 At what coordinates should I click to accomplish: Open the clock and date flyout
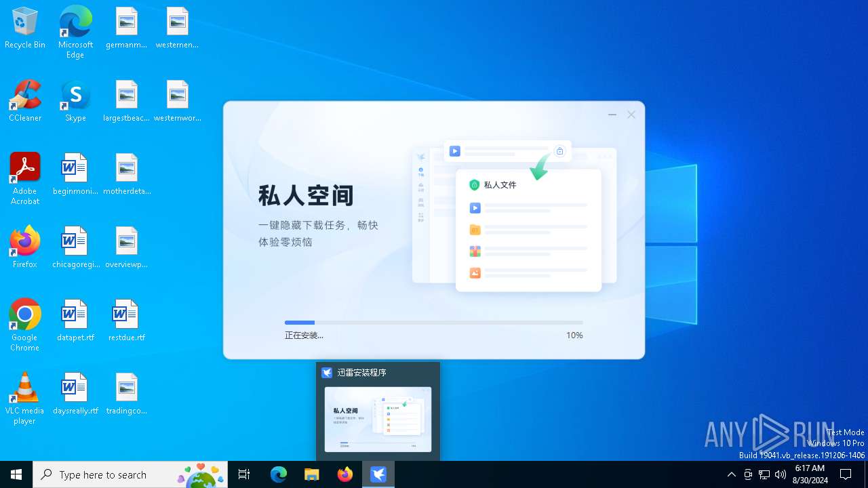[810, 474]
